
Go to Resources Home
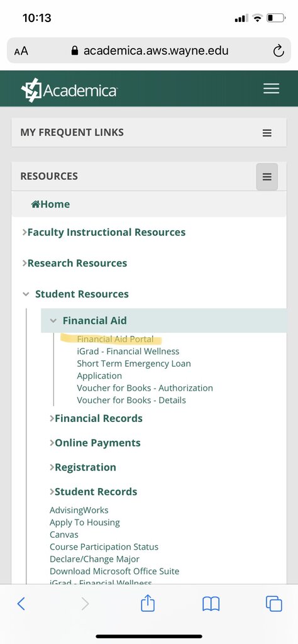[x=50, y=204]
